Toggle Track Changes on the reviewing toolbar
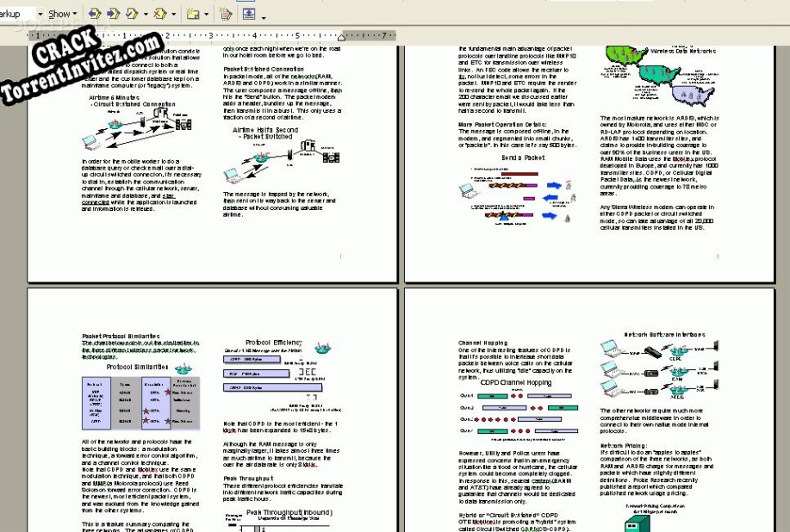The height and width of the screenshot is (532, 790). pos(225,14)
